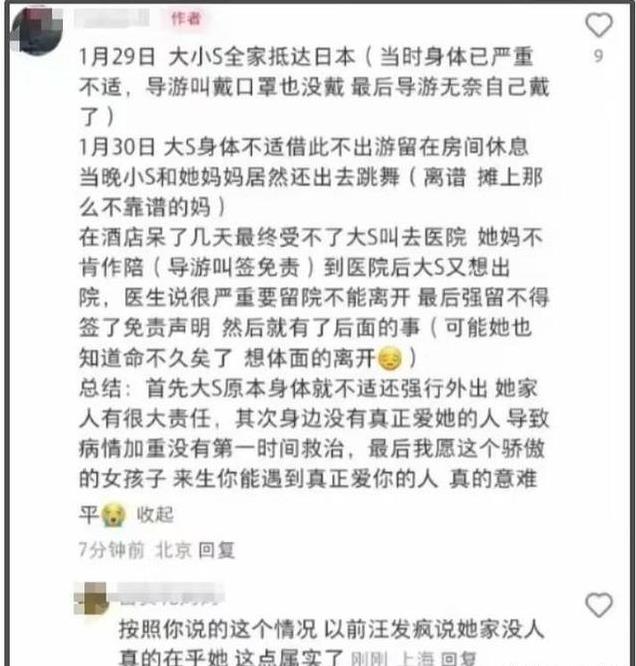Viewport: 636px width, 666px height.
Task: Reply to the Beijing comment using 回复
Action: click(217, 550)
